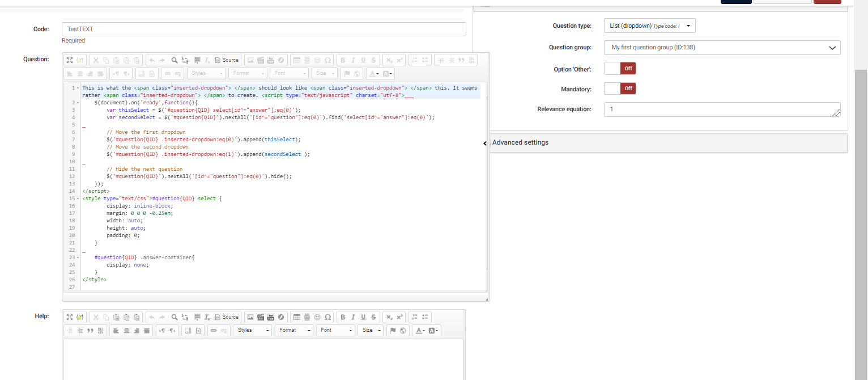The image size is (868, 380).
Task: Open Find in the Question editor toolbar
Action: [175, 60]
